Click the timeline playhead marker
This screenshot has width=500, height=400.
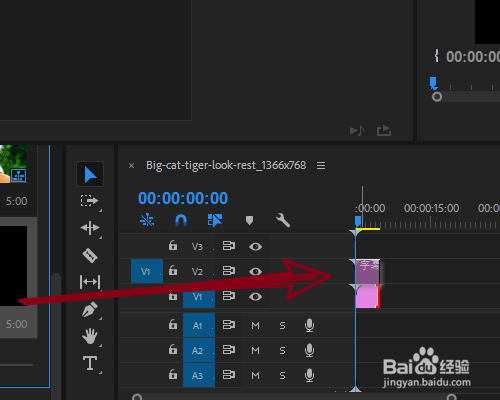point(358,222)
